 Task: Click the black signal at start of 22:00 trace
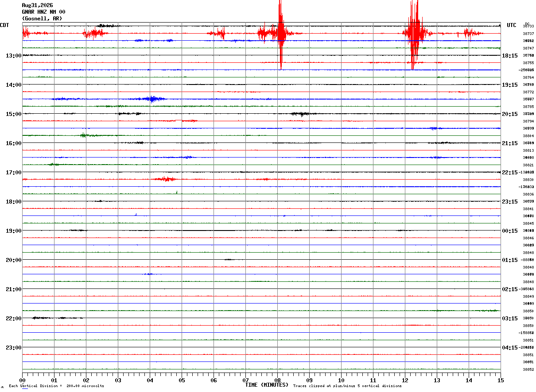[57, 318]
